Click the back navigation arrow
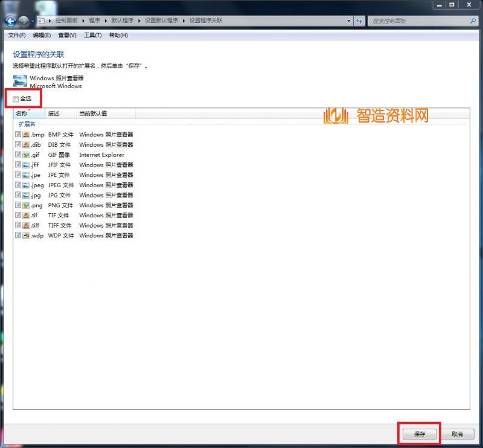Screen dimensions: 483x448 click(x=11, y=21)
